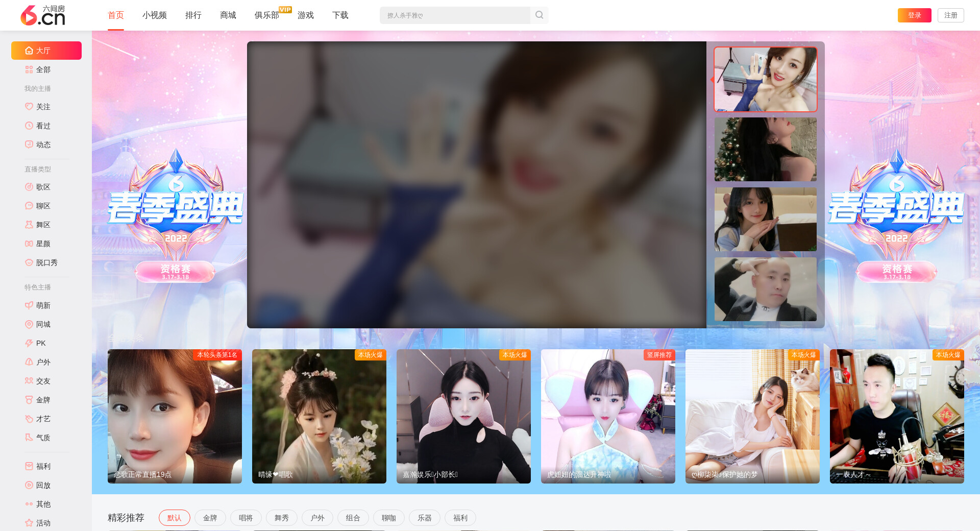The height and width of the screenshot is (531, 980).
Task: Open the 恋歌正常直播19点 stream card
Action: (x=175, y=416)
